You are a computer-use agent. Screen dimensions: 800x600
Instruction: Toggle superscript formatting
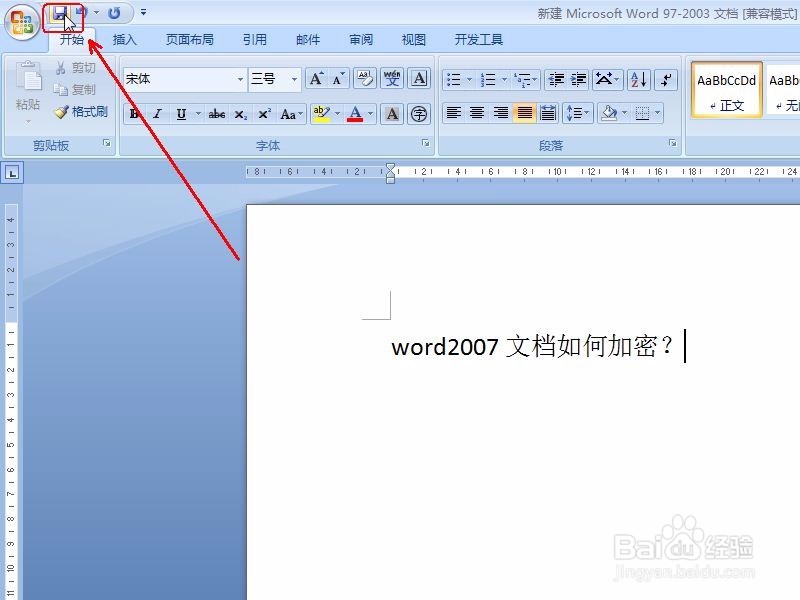click(x=264, y=114)
